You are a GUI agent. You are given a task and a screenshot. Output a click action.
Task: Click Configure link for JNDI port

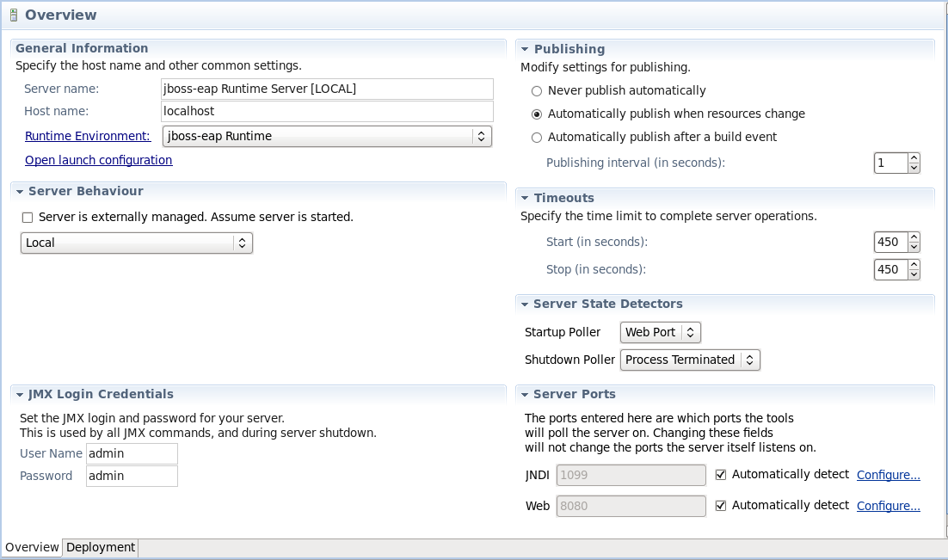point(888,475)
